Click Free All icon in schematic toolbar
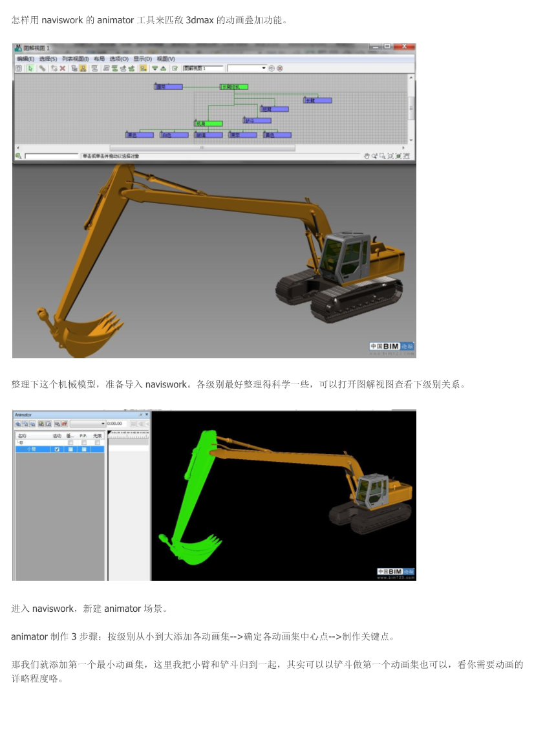 point(123,68)
